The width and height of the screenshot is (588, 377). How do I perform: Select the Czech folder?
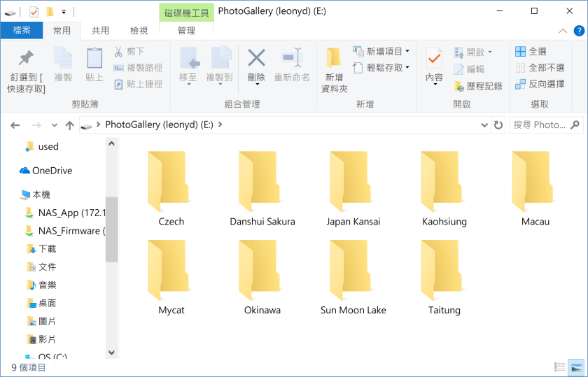pos(171,190)
